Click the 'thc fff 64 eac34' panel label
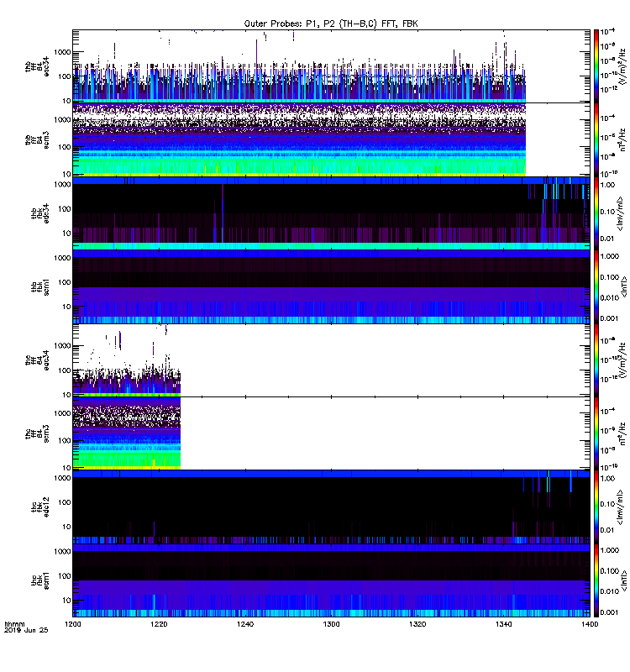The width and height of the screenshot is (630, 672). tap(37, 360)
